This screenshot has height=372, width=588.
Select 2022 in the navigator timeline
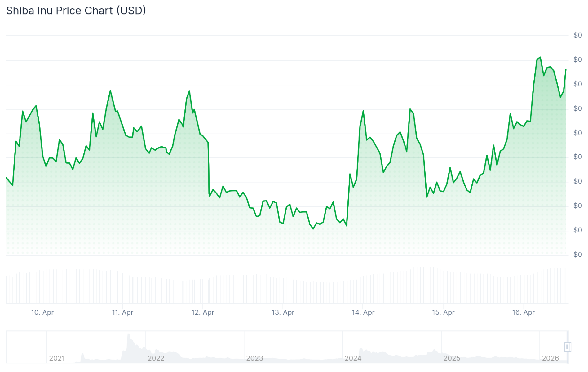(156, 358)
